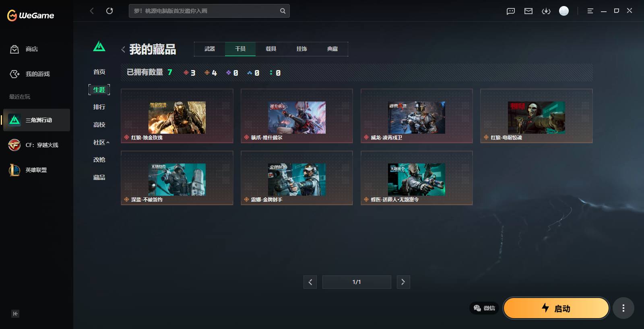
Task: Open the chat messages icon
Action: tap(511, 11)
